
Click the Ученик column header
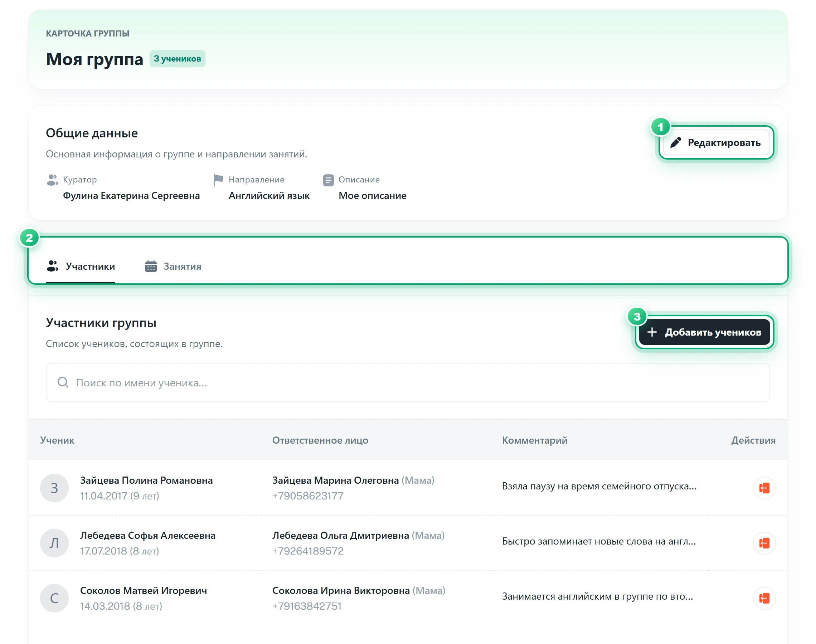click(57, 440)
